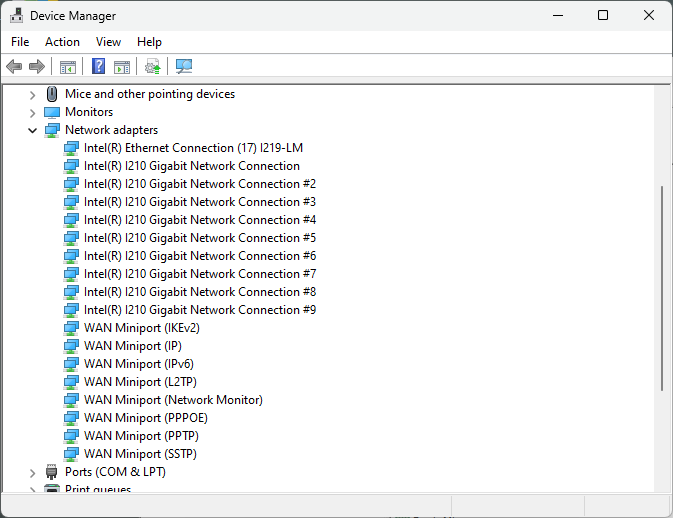Open the View menu
This screenshot has width=673, height=518.
(x=108, y=42)
